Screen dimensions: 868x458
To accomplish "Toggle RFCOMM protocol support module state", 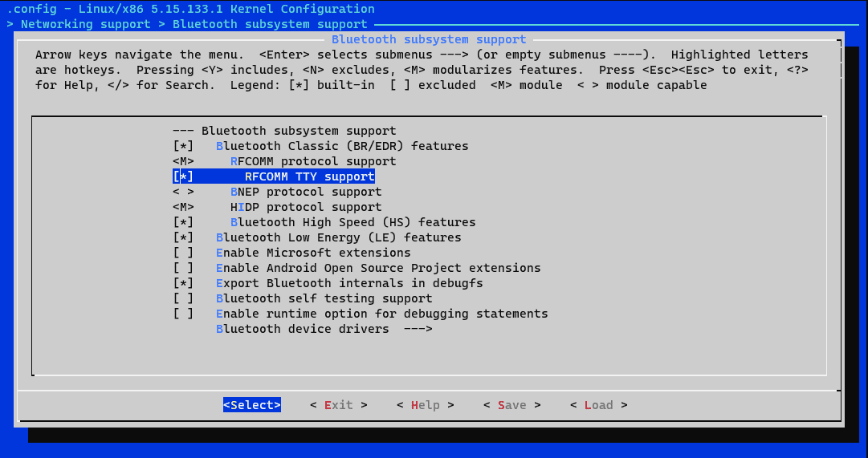I will [x=183, y=161].
